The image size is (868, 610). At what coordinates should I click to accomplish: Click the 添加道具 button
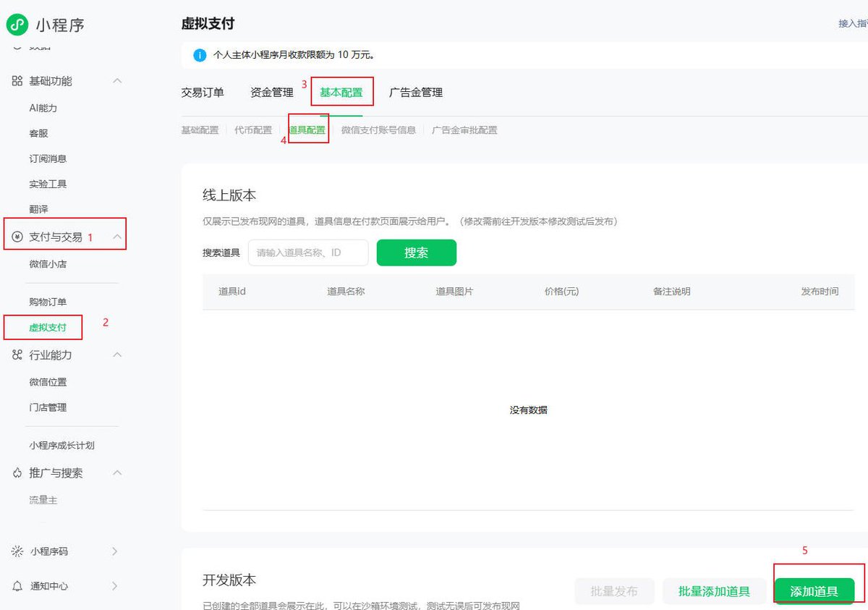814,591
